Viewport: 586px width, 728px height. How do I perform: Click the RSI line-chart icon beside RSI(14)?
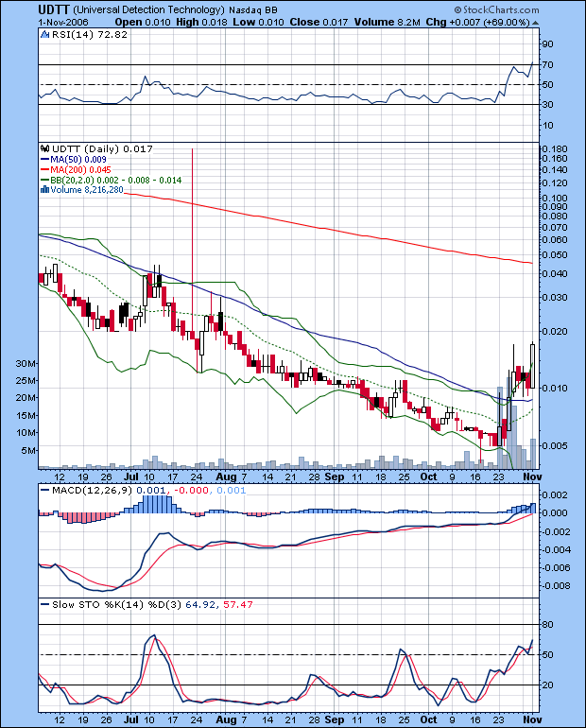(45, 34)
